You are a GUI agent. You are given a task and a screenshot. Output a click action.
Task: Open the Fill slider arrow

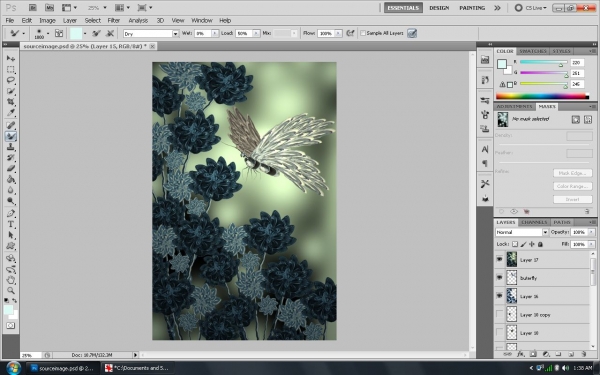click(591, 244)
